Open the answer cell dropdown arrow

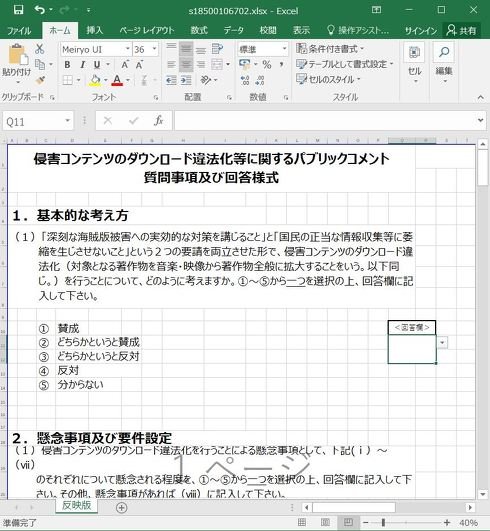442,342
